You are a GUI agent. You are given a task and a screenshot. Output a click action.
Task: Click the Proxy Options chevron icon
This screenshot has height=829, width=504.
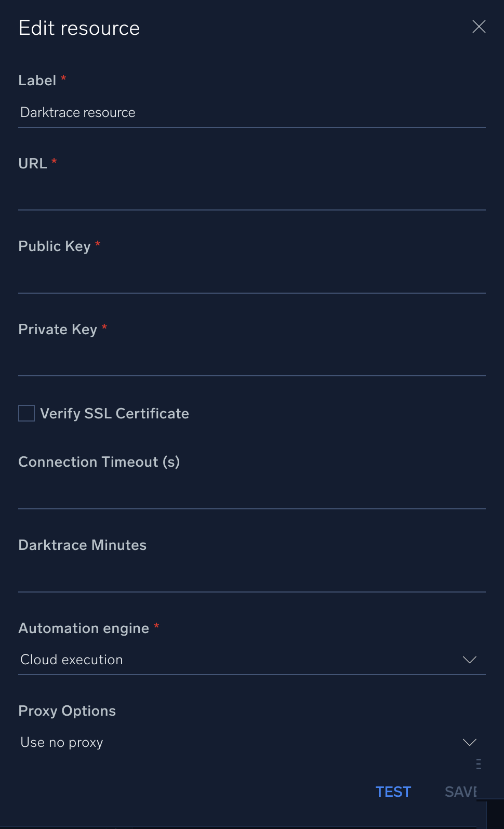coord(469,742)
